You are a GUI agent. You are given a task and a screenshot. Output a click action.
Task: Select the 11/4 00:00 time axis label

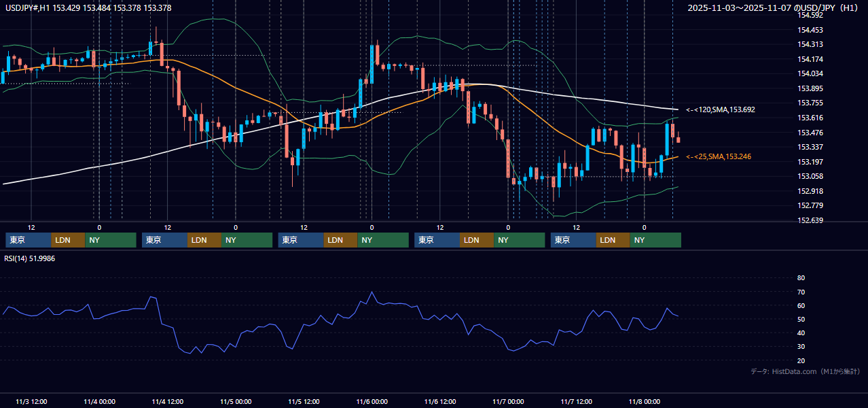pyautogui.click(x=99, y=402)
